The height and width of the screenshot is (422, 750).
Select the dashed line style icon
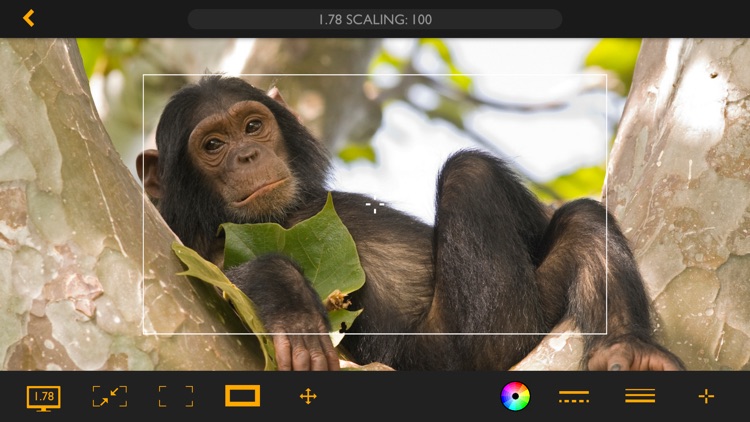[x=574, y=397]
